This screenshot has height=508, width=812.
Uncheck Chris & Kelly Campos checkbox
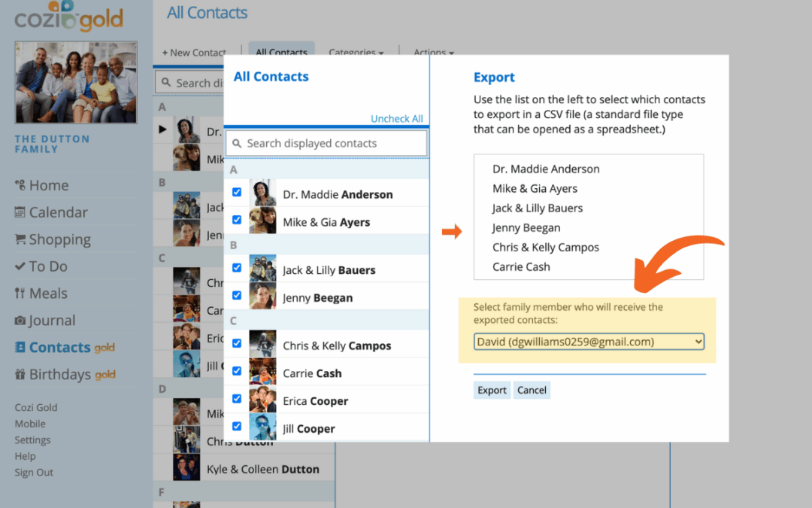click(237, 343)
